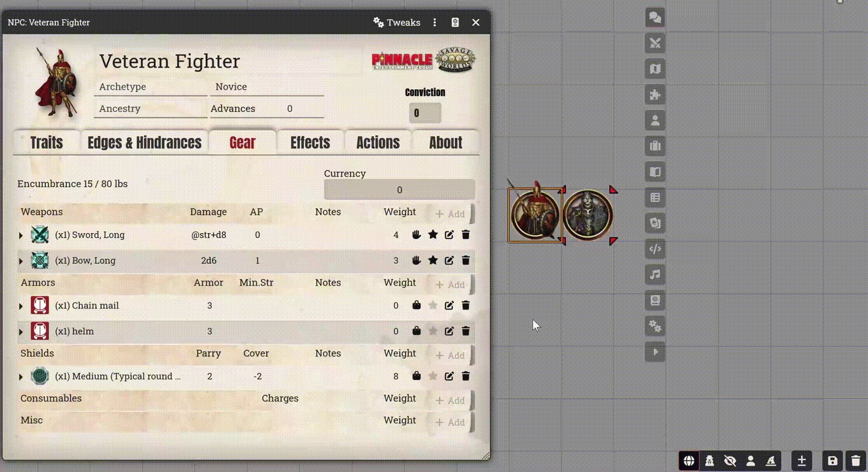Export chat log with floppy-disk icon

pos(832,461)
